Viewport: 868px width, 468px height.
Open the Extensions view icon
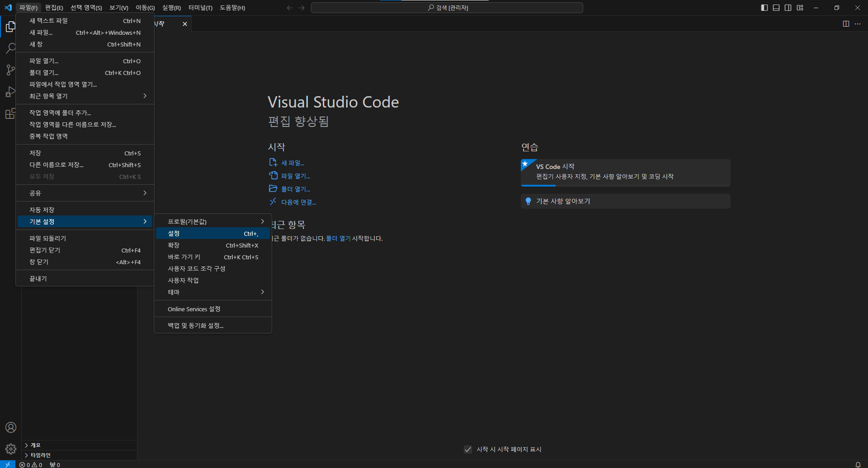click(x=10, y=113)
